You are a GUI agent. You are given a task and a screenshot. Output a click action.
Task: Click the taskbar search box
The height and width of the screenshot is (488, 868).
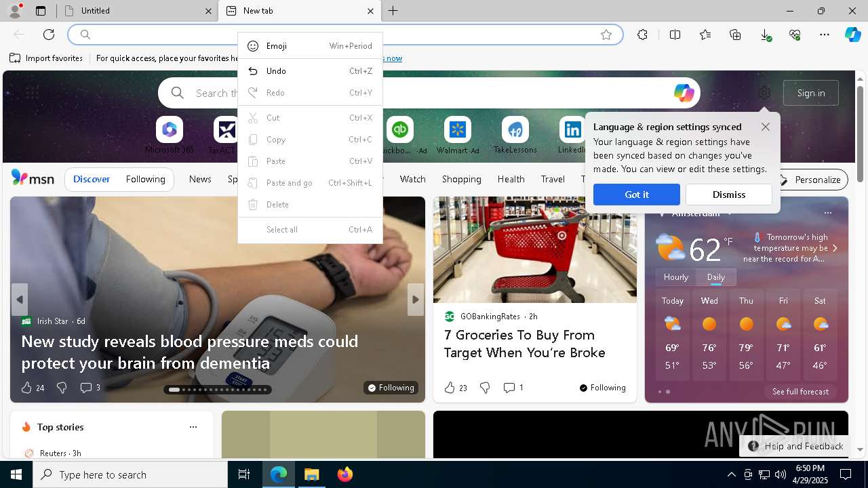click(x=130, y=474)
